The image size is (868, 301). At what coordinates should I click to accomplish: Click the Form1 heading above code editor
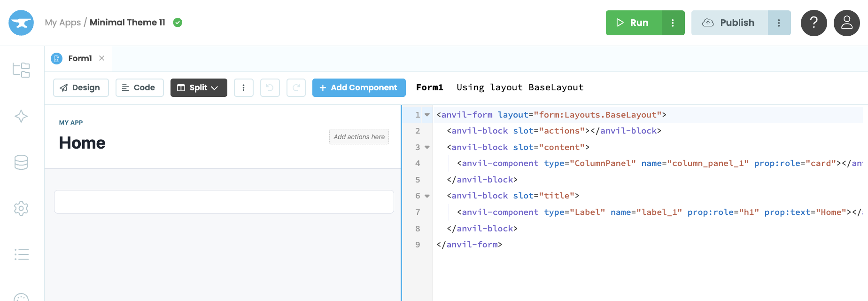pos(430,87)
